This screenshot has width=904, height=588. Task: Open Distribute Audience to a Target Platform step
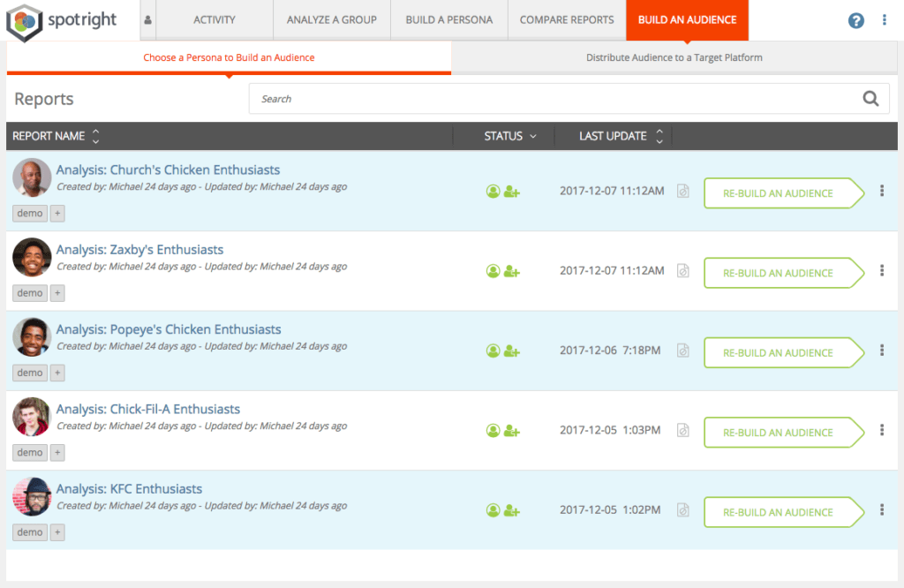[674, 57]
